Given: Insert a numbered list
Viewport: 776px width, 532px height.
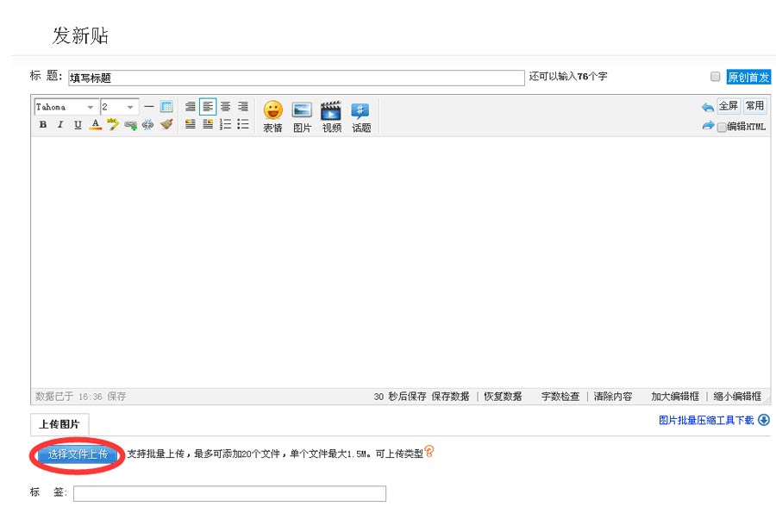Looking at the screenshot, I should (x=225, y=123).
